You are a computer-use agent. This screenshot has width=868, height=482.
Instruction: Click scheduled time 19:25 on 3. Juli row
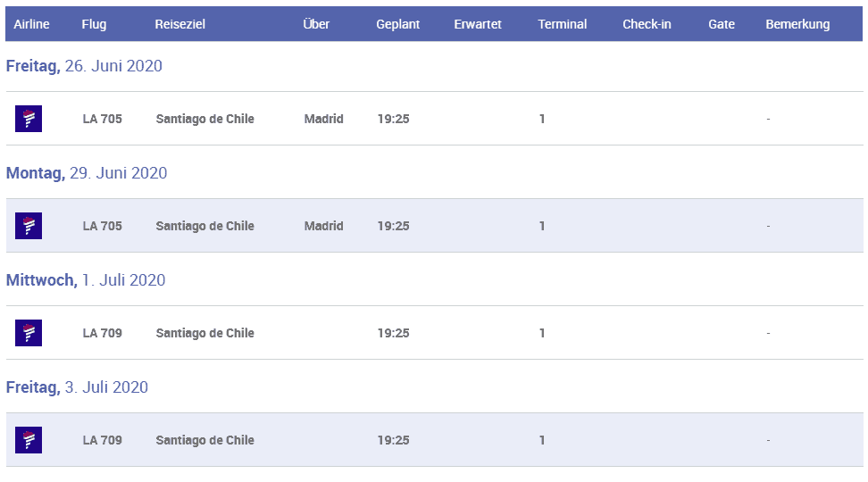coord(394,440)
